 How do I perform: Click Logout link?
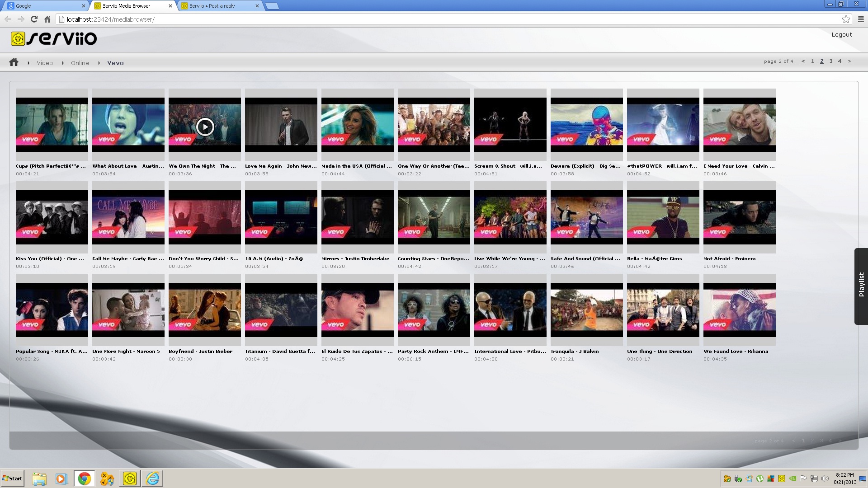point(841,34)
